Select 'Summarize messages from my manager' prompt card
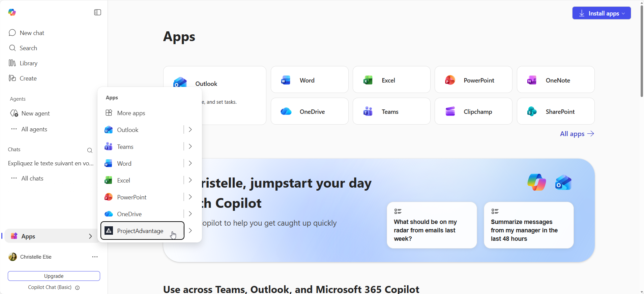644x294 pixels. [529, 225]
